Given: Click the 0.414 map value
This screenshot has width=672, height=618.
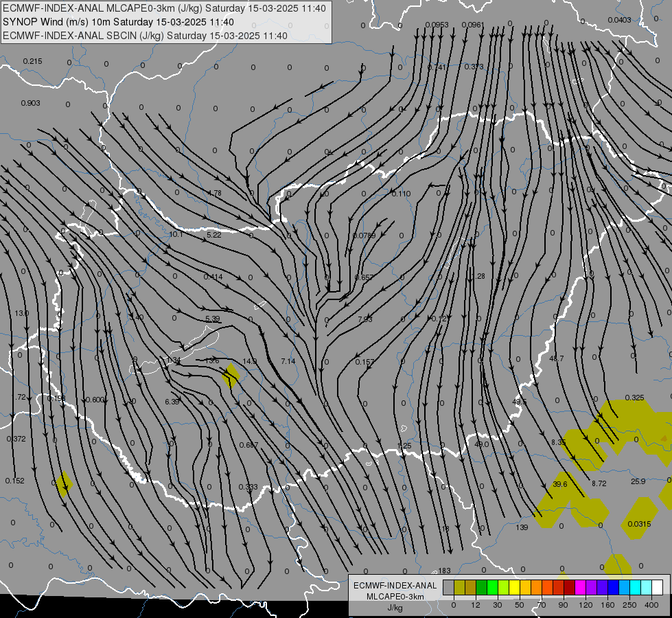Looking at the screenshot, I should coord(213,277).
